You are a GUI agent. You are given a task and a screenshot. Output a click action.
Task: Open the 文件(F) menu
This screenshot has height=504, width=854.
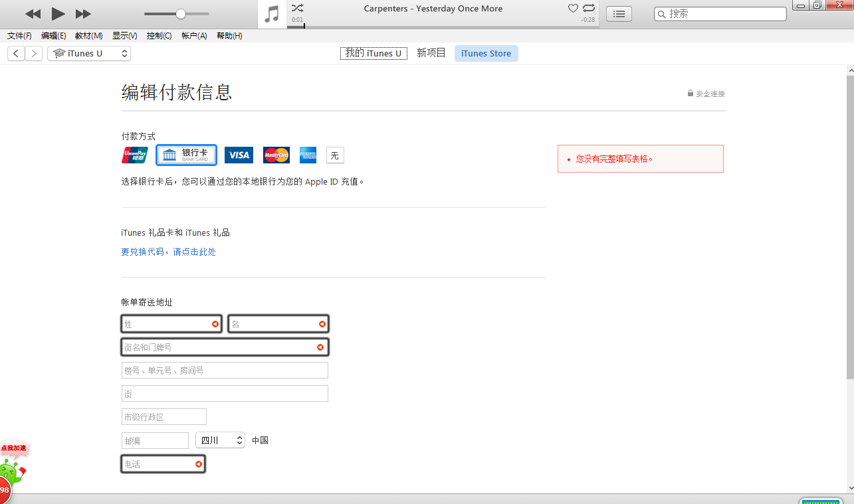[x=19, y=36]
